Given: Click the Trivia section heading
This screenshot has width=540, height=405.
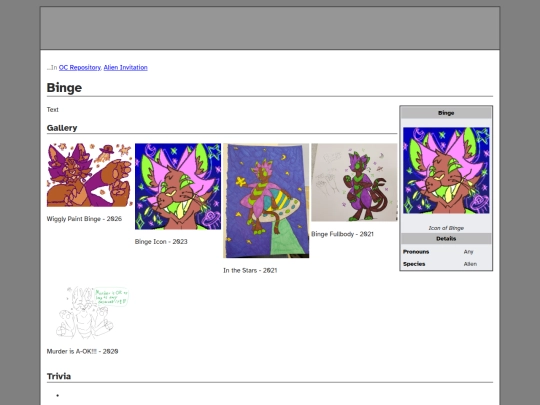Looking at the screenshot, I should (x=59, y=376).
